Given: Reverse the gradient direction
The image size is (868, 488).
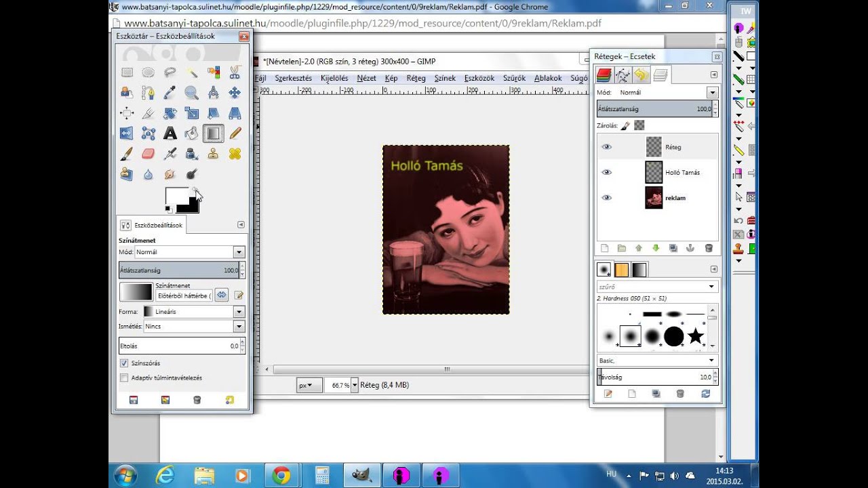Looking at the screenshot, I should click(x=221, y=295).
